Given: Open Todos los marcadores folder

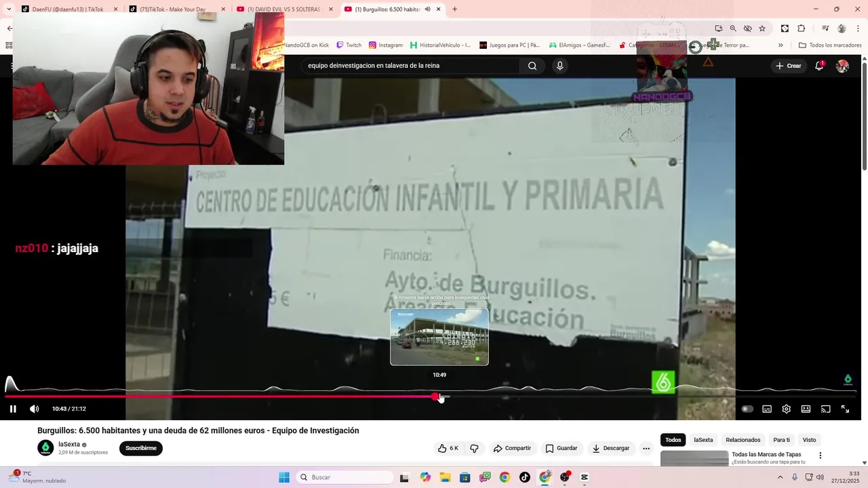Looking at the screenshot, I should 830,45.
